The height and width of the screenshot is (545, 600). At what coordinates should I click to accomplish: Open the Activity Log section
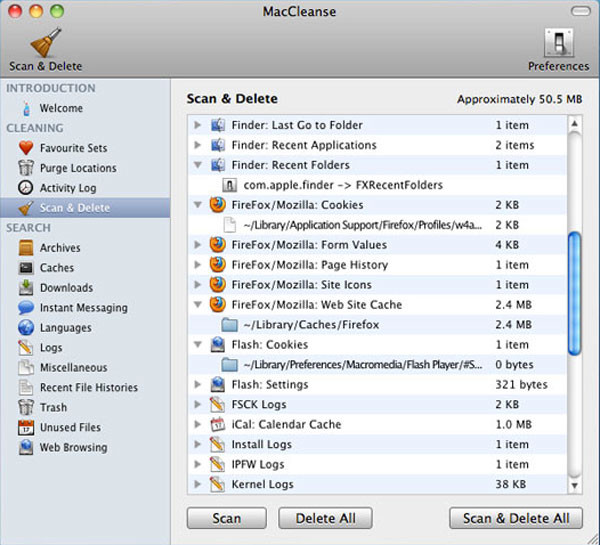(x=68, y=188)
